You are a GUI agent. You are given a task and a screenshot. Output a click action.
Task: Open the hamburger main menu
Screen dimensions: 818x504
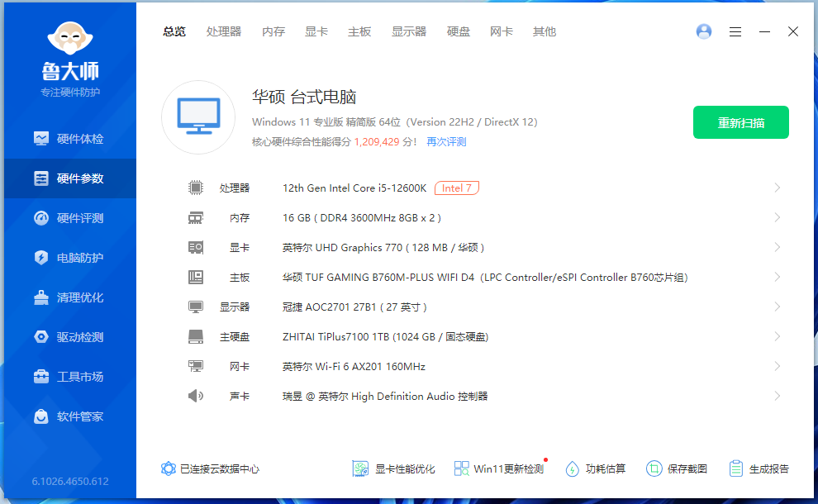(735, 32)
